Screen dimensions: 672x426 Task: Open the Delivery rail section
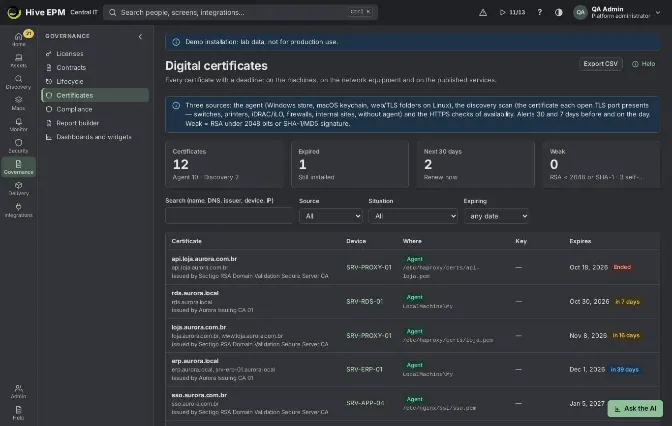pos(18,189)
